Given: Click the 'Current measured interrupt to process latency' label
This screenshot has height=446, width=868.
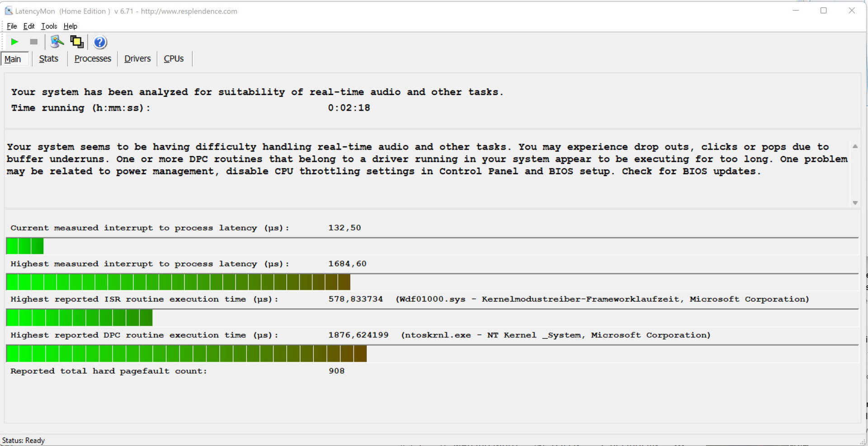Looking at the screenshot, I should [x=150, y=228].
